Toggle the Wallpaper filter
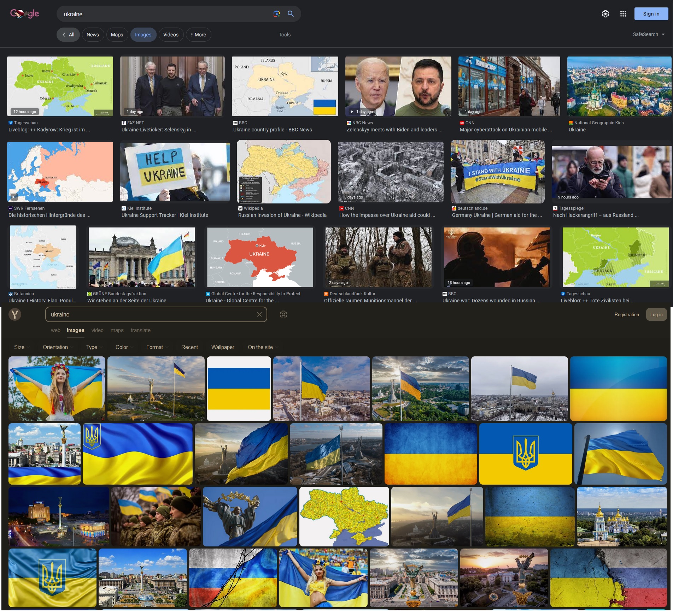The width and height of the screenshot is (673, 616). pos(223,347)
